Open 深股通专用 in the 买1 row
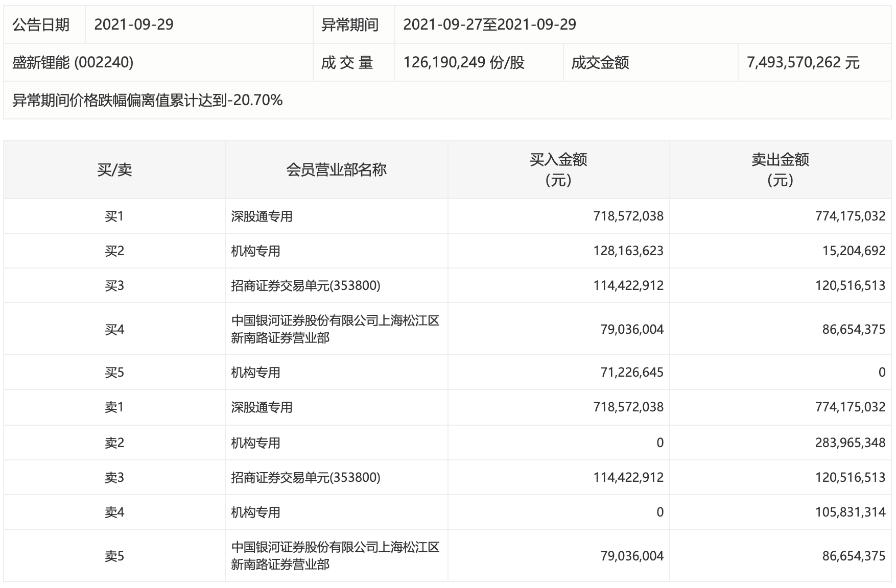 [262, 216]
